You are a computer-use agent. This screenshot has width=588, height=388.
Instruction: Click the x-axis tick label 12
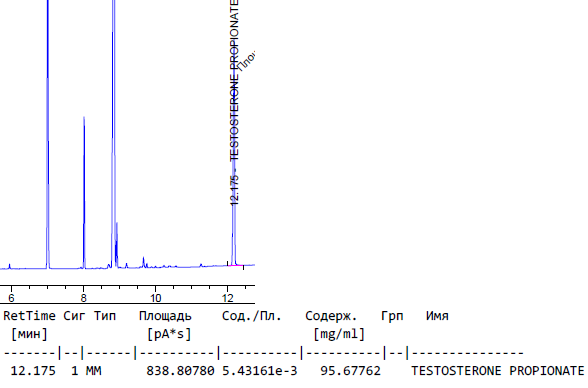coord(228,298)
